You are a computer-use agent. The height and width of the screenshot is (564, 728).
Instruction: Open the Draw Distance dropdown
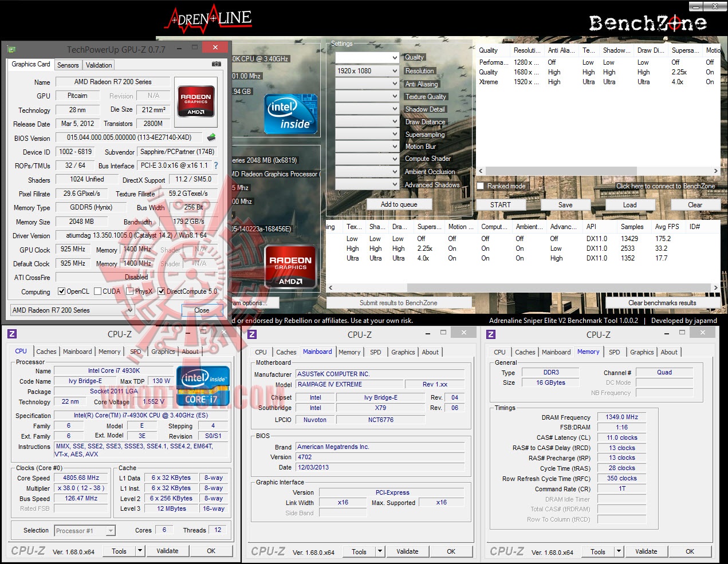(367, 121)
